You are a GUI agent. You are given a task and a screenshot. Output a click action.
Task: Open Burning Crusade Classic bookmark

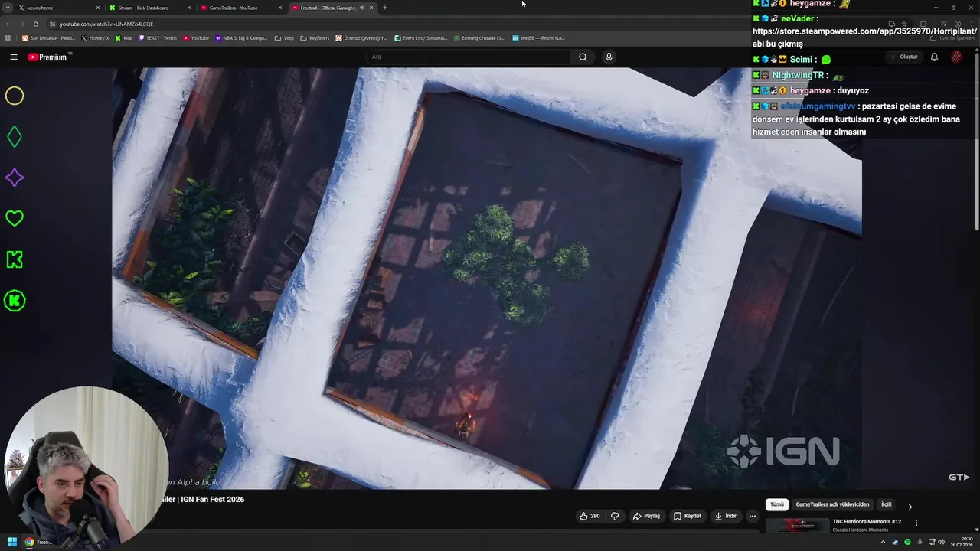479,37
